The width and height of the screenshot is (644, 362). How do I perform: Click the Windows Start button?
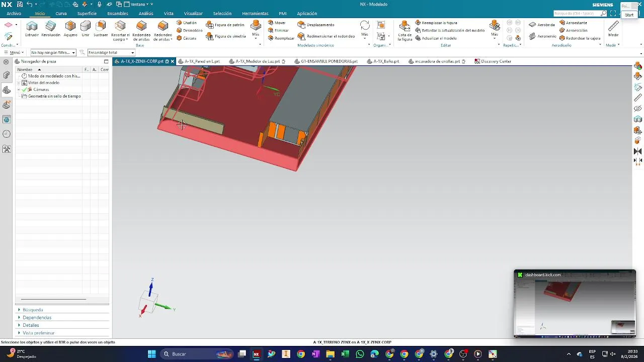pyautogui.click(x=151, y=354)
